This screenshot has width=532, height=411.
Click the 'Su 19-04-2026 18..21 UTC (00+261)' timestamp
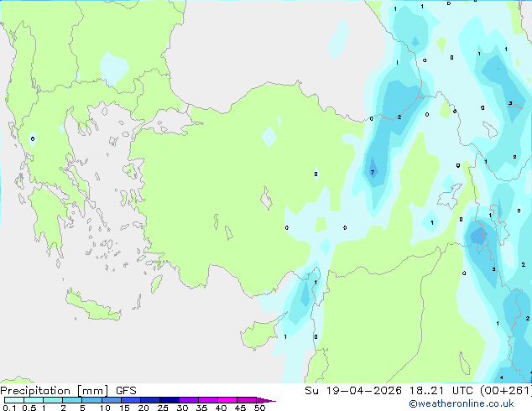tap(418, 391)
